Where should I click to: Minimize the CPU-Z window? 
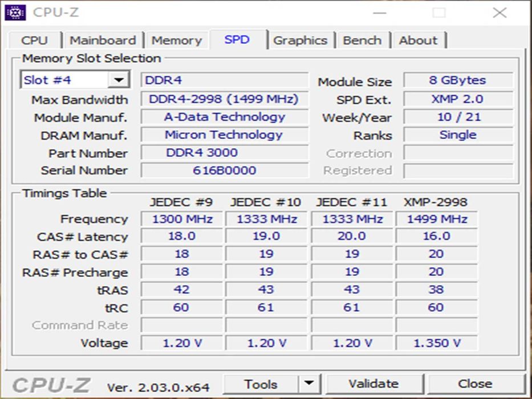click(x=380, y=13)
